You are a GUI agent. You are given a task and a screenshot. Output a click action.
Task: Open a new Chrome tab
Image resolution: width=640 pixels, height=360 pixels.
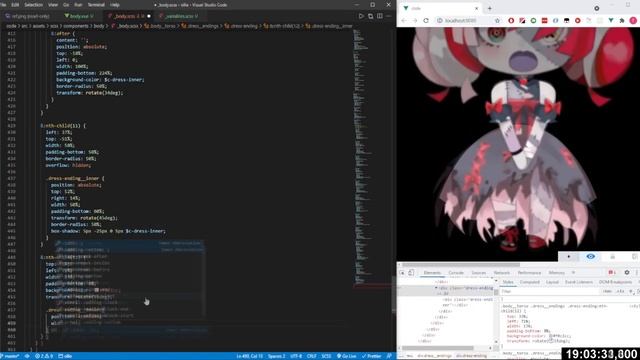[x=489, y=8]
